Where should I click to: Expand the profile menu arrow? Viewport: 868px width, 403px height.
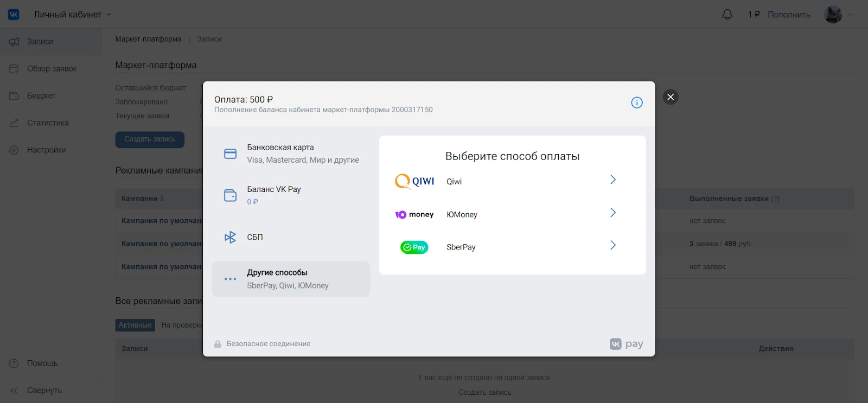click(x=850, y=15)
